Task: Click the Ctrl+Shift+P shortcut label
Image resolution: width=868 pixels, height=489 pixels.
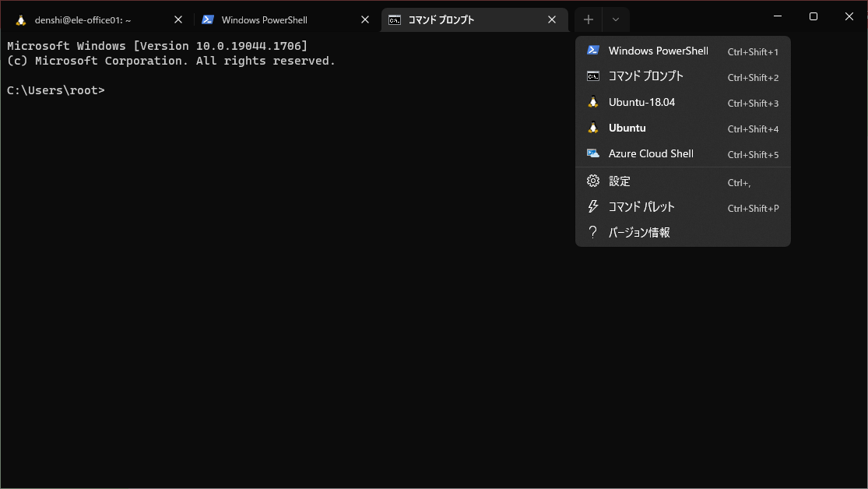Action: tap(753, 209)
